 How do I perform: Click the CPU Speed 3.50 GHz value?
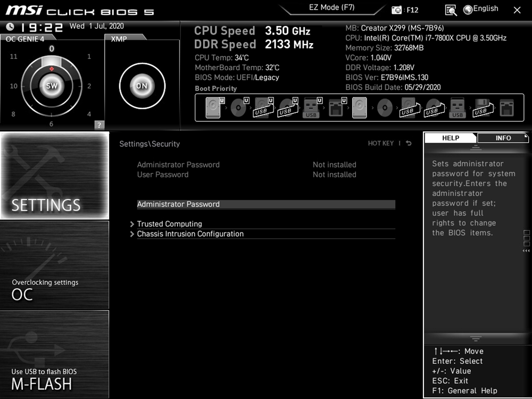tap(287, 30)
